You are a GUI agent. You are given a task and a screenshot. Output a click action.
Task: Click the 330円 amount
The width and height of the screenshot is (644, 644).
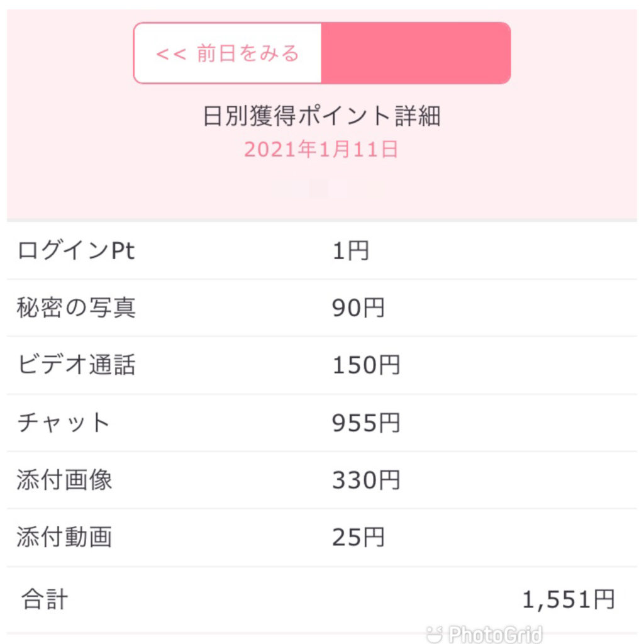(x=366, y=480)
